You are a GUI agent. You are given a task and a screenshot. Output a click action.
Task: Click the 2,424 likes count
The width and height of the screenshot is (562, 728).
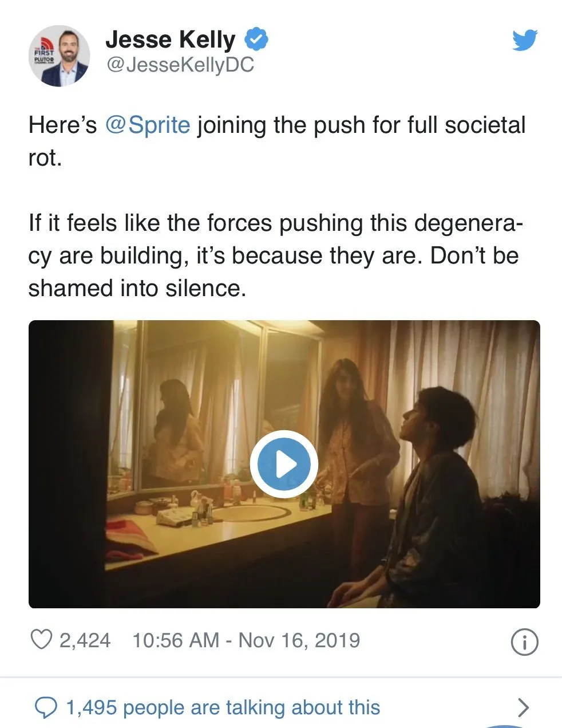click(x=85, y=640)
